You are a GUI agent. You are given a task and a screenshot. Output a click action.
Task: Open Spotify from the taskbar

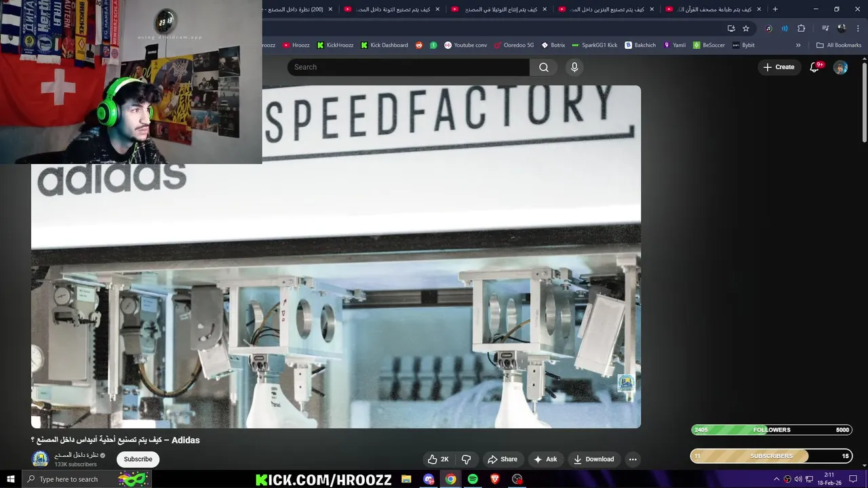click(x=473, y=479)
